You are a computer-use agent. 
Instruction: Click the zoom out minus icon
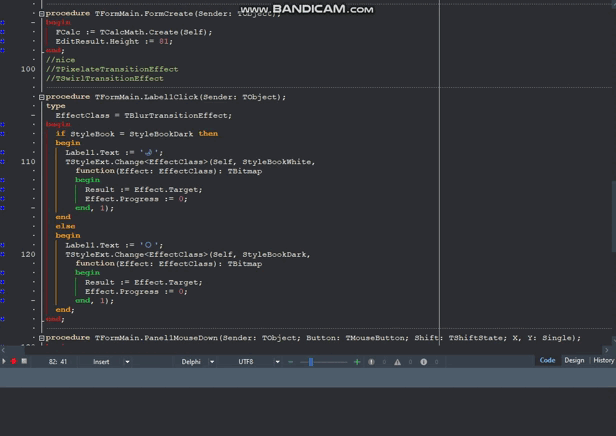291,362
